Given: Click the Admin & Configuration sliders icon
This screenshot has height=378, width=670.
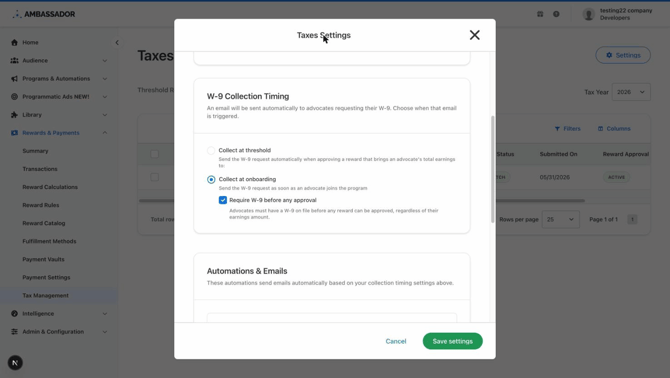Looking at the screenshot, I should point(15,331).
